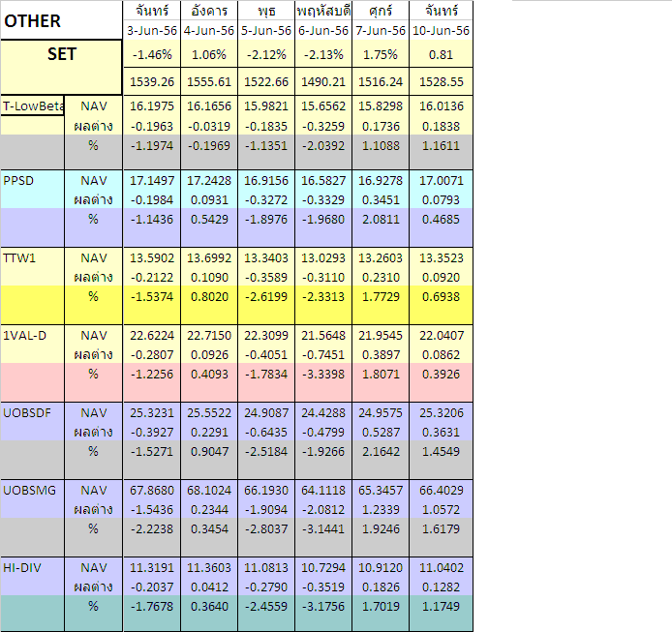Select SET index value 1490.21
This screenshot has width=672, height=632.
coord(323,81)
